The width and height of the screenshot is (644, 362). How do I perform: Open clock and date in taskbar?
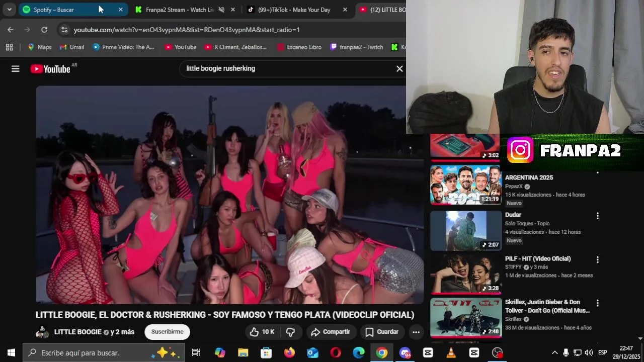pos(626,353)
